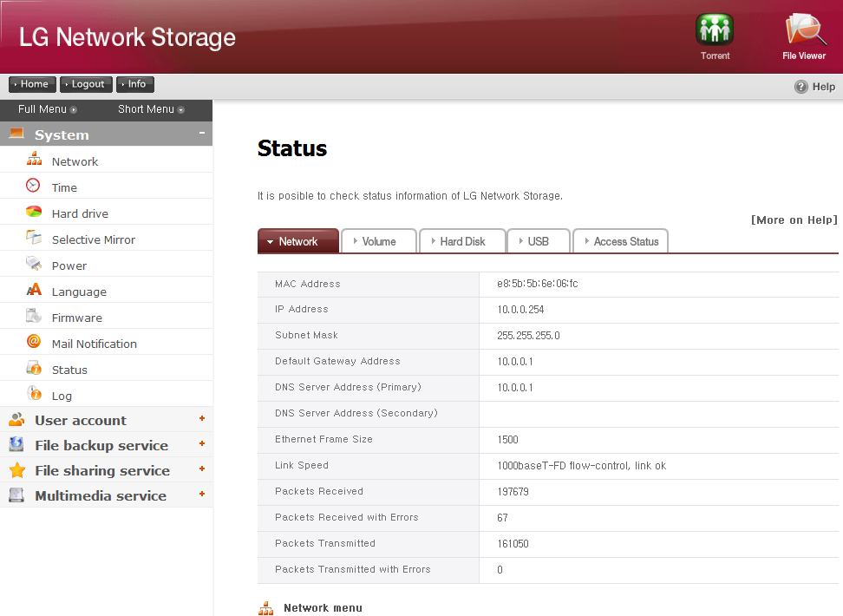843x616 pixels.
Task: Open Hard drive settings in sidebar
Action: point(80,213)
